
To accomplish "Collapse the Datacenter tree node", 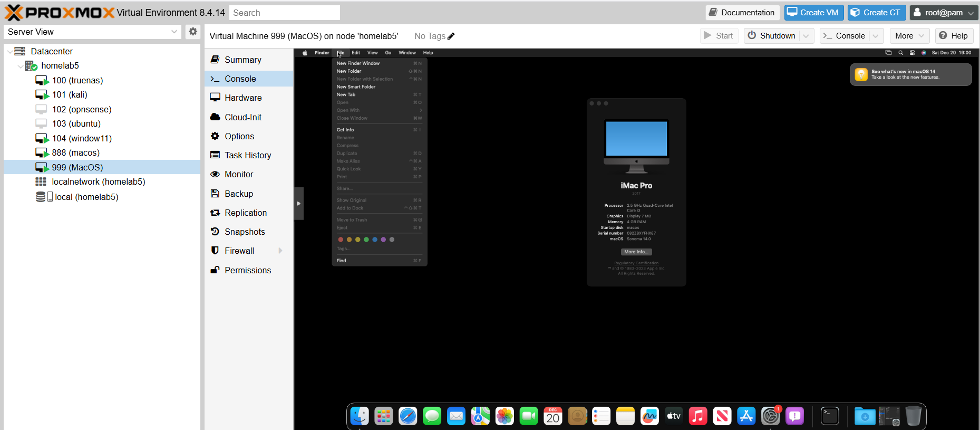I will pyautogui.click(x=10, y=52).
